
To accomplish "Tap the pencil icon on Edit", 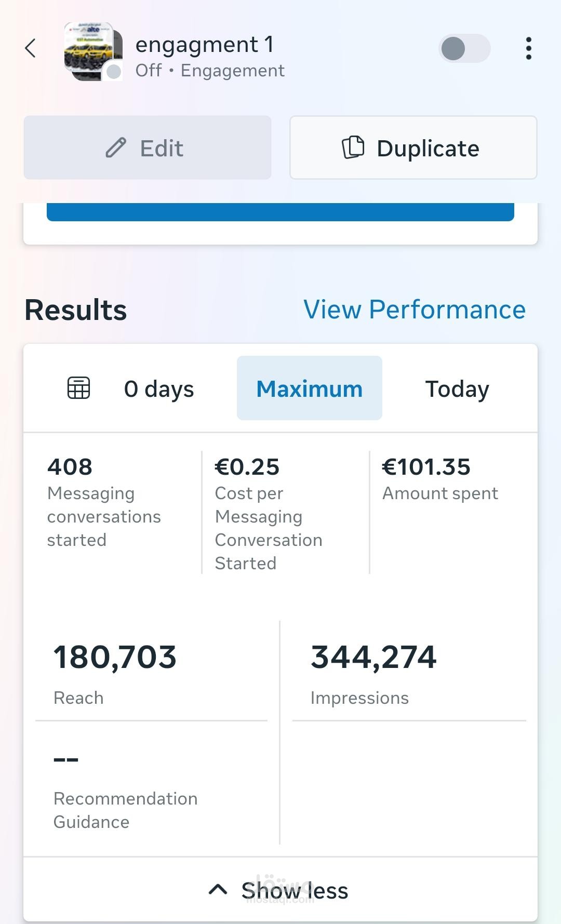I will point(116,148).
